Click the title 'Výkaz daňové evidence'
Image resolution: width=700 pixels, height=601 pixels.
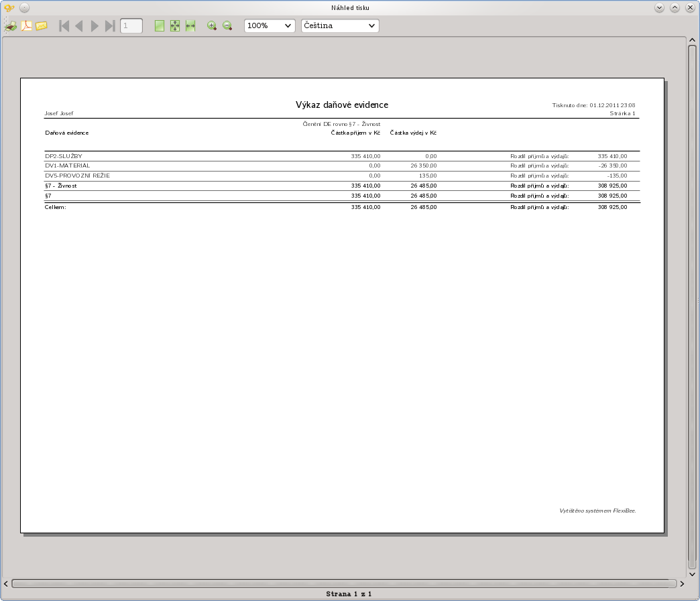click(342, 105)
